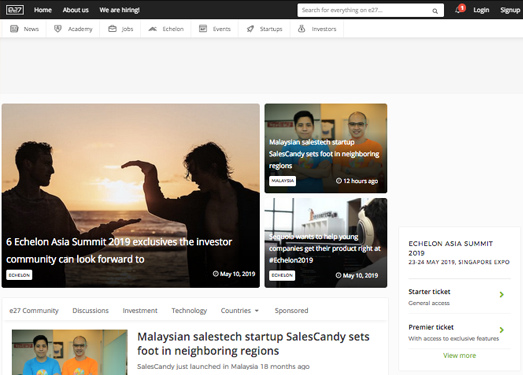Select the Academy shield icon

(x=58, y=29)
